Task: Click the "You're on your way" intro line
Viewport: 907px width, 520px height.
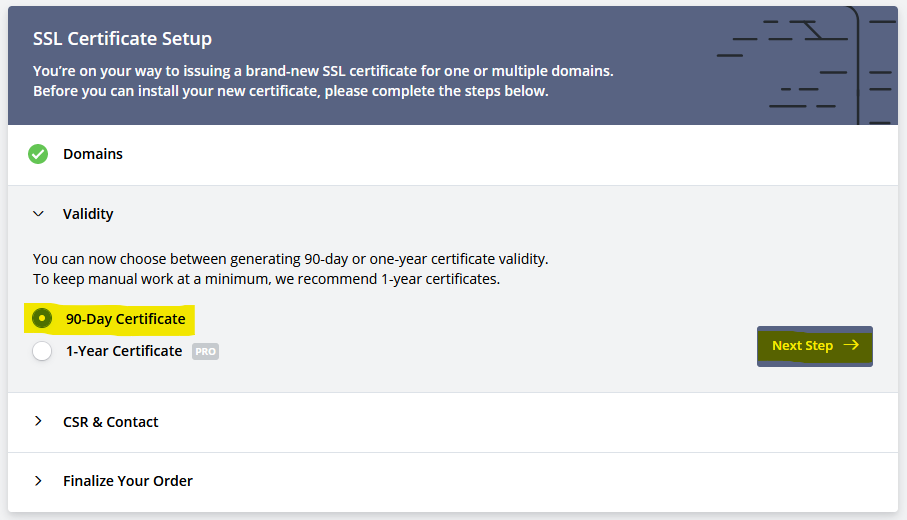Action: [x=322, y=72]
